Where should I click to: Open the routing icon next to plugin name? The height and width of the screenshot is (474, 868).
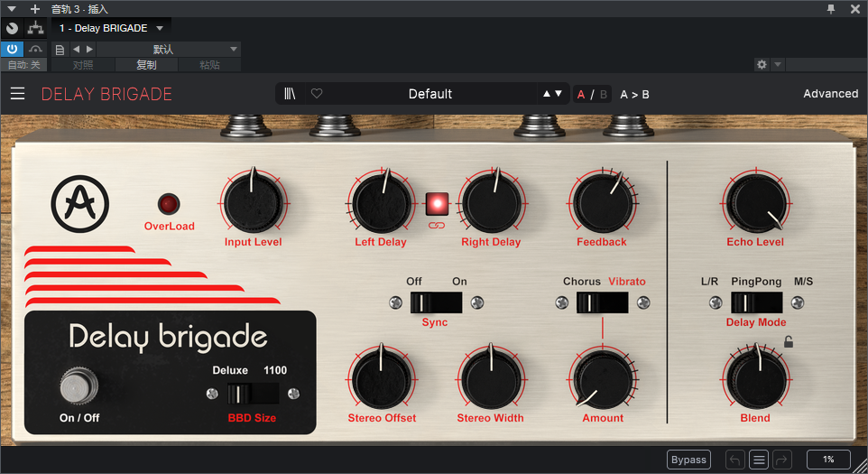[x=36, y=28]
